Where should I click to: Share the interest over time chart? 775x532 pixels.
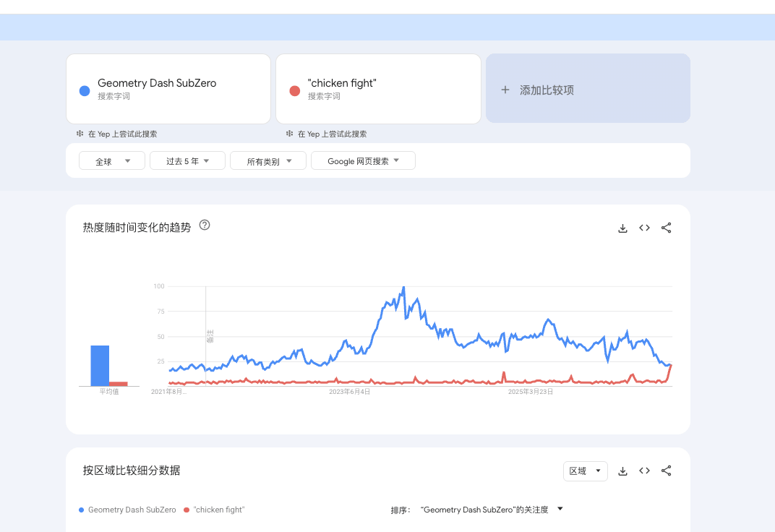667,228
